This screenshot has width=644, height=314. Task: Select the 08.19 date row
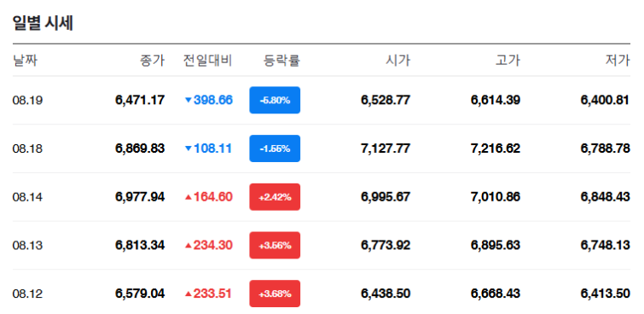[x=322, y=100]
